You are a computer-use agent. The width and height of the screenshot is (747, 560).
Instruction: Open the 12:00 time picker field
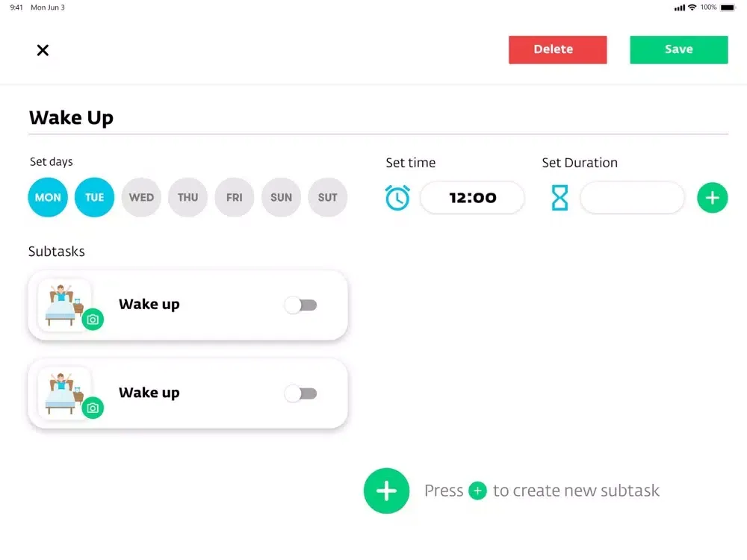tap(472, 198)
